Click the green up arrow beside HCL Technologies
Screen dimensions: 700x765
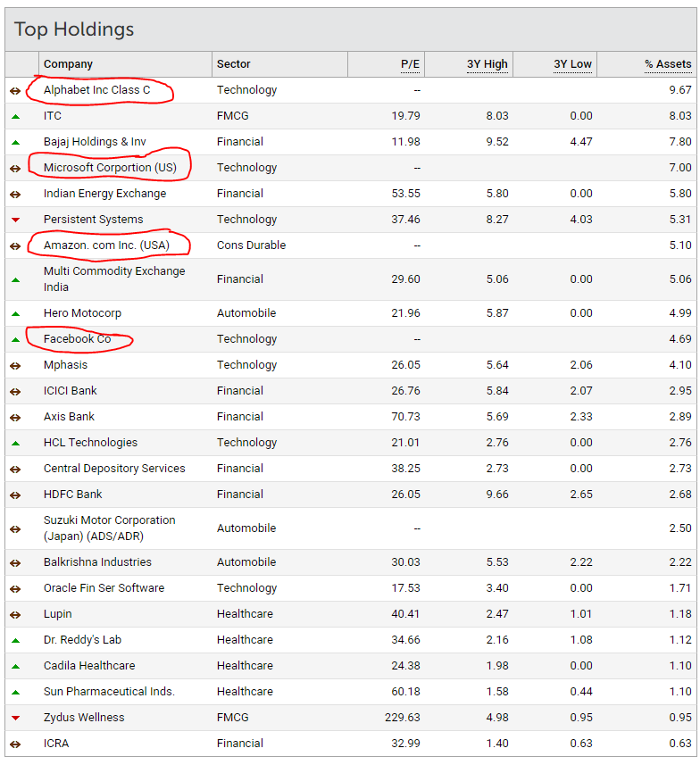[x=15, y=444]
